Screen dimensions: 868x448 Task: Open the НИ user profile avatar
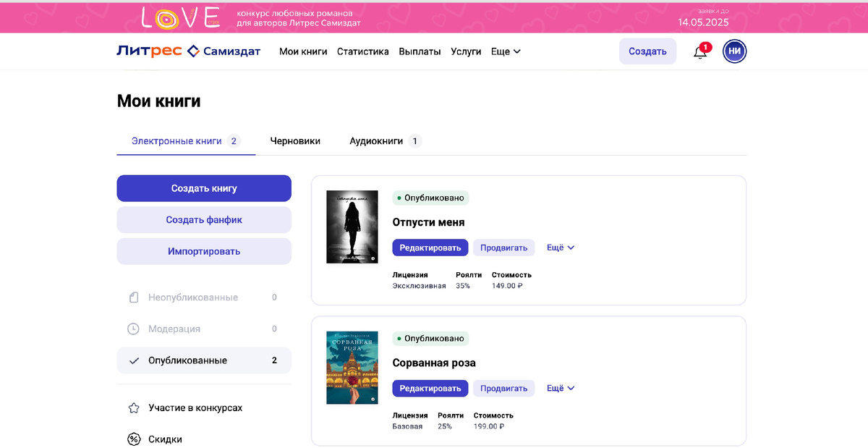coord(735,51)
